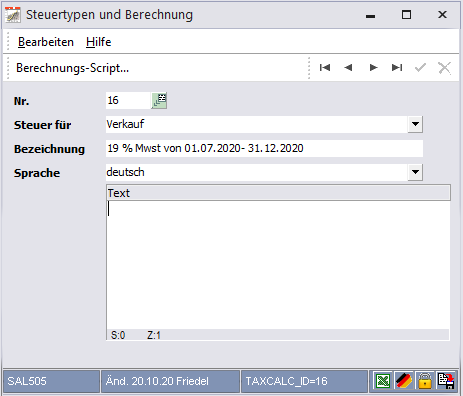Click inside the Text editor area
Viewport: 463px width, 396px height.
pos(278,265)
